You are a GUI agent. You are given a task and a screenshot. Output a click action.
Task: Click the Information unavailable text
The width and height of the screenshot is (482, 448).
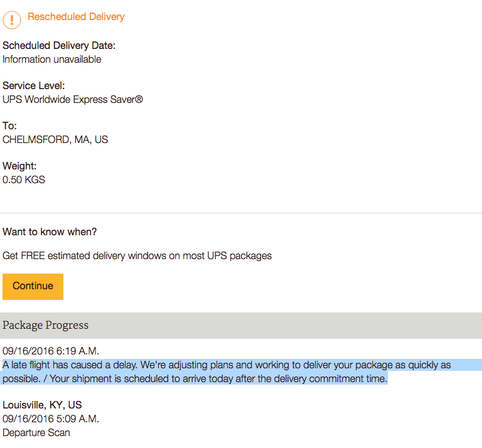pos(51,60)
